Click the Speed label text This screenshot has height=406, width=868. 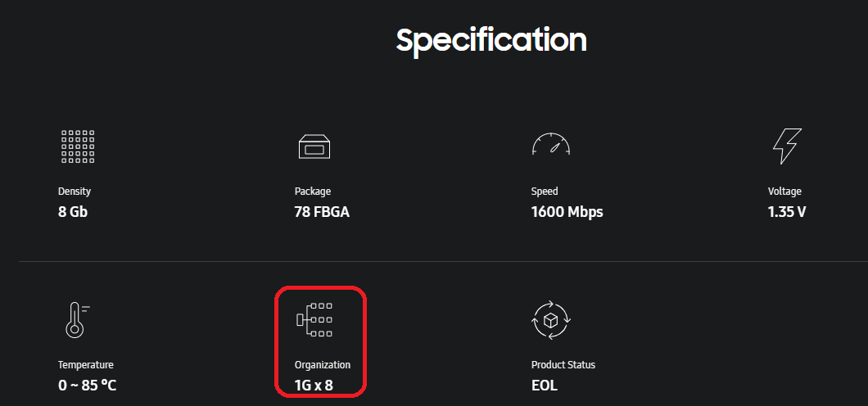click(x=545, y=192)
